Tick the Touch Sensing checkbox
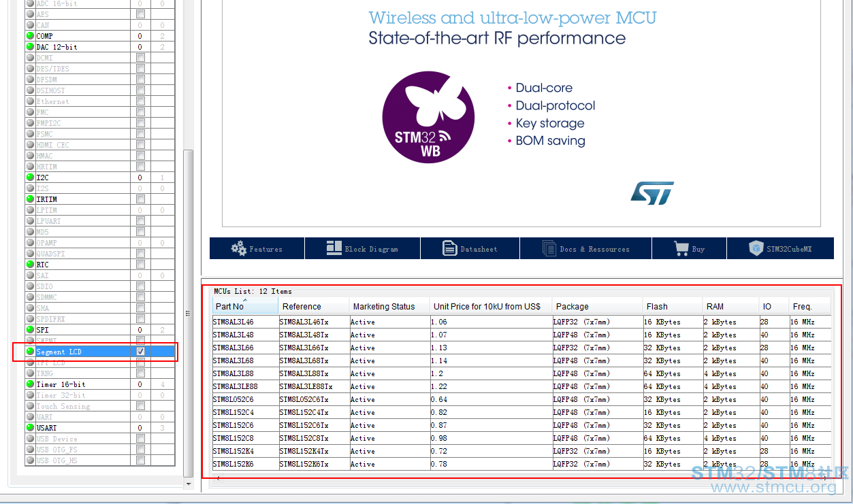 click(x=140, y=406)
